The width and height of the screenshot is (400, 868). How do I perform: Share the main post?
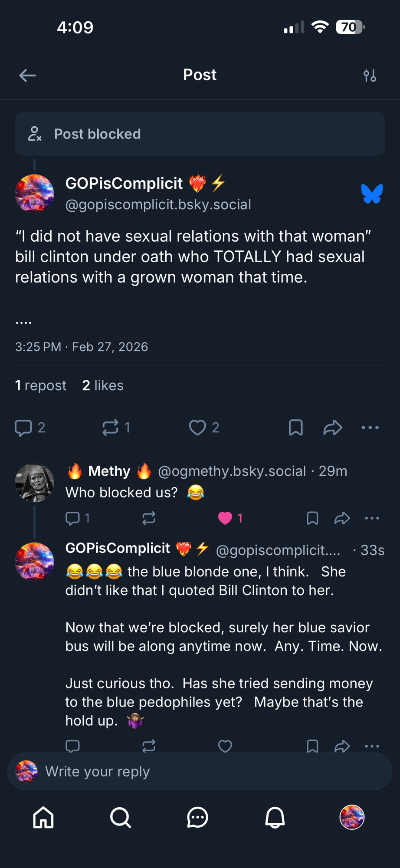coord(333,427)
